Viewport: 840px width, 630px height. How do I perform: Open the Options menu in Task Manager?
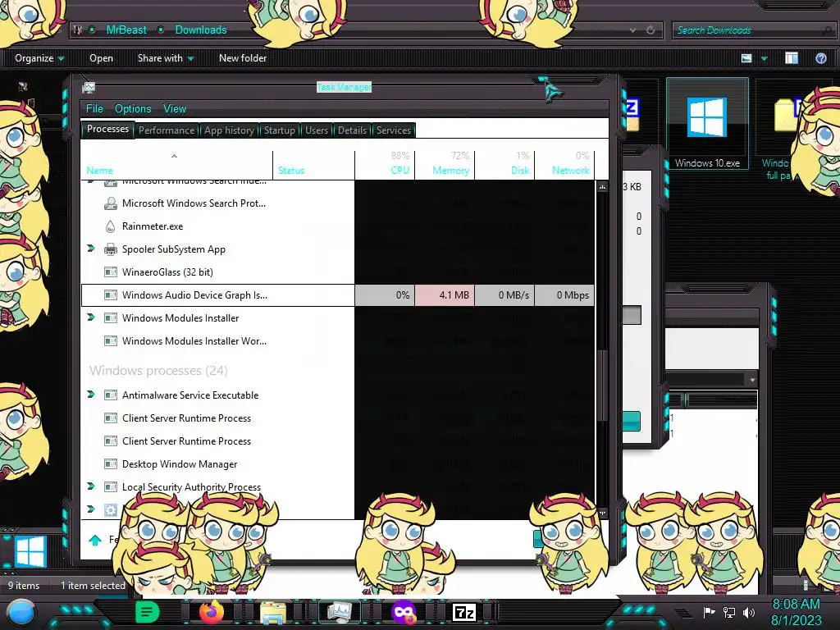[x=132, y=109]
